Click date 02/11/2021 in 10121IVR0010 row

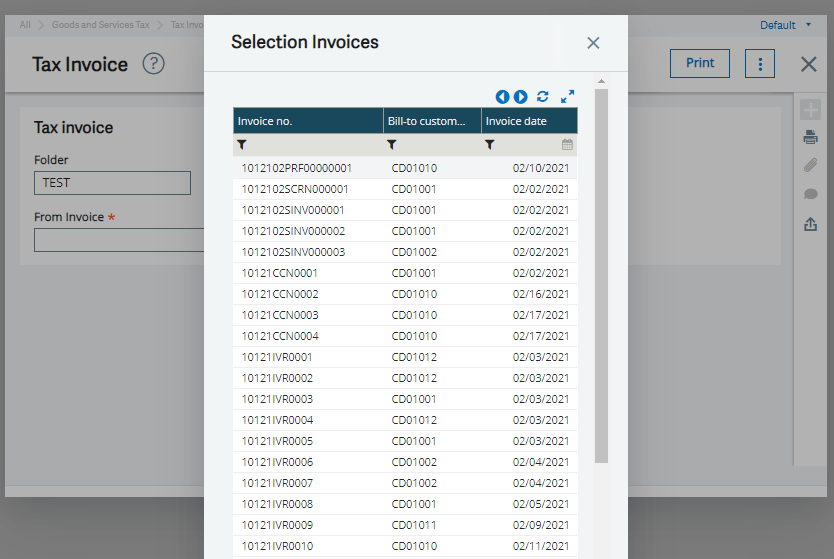tap(541, 546)
